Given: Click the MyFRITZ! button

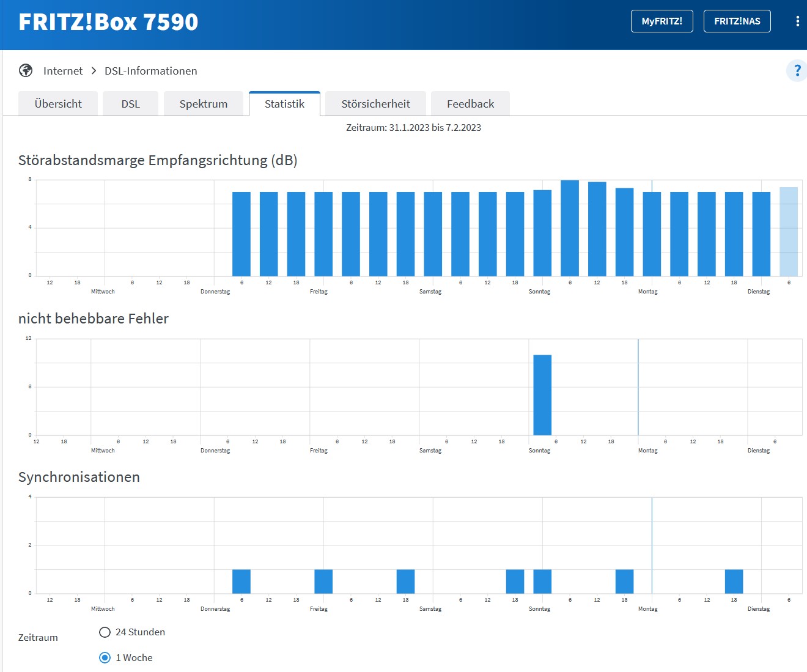Looking at the screenshot, I should click(x=661, y=21).
